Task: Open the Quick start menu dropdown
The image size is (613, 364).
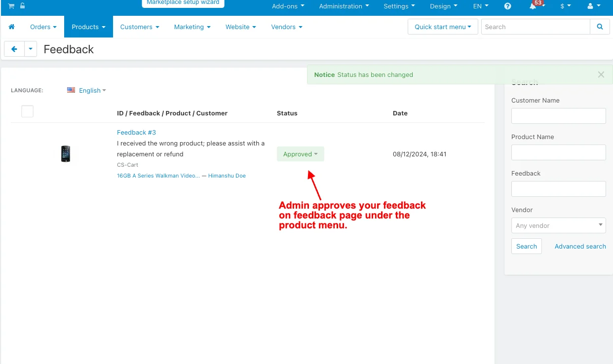Action: (443, 27)
